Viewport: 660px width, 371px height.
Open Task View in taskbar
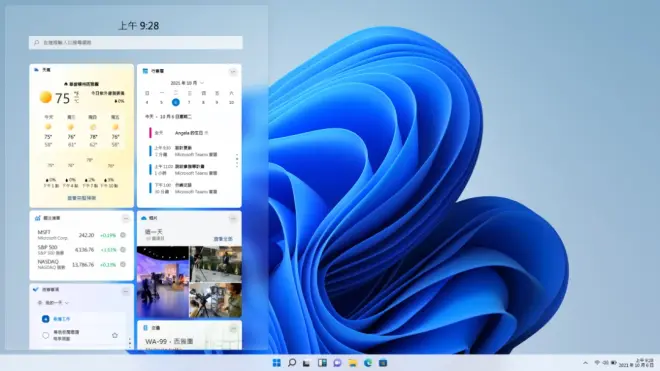(307, 363)
